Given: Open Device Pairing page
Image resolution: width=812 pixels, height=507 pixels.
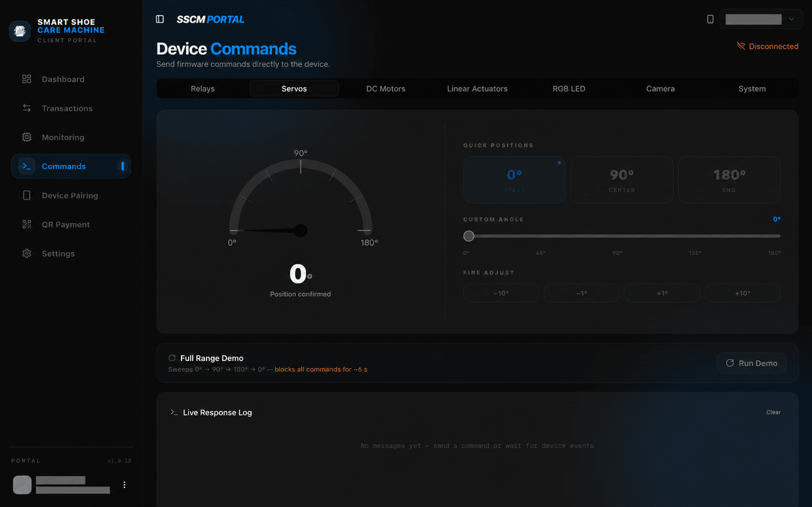Looking at the screenshot, I should click(71, 195).
